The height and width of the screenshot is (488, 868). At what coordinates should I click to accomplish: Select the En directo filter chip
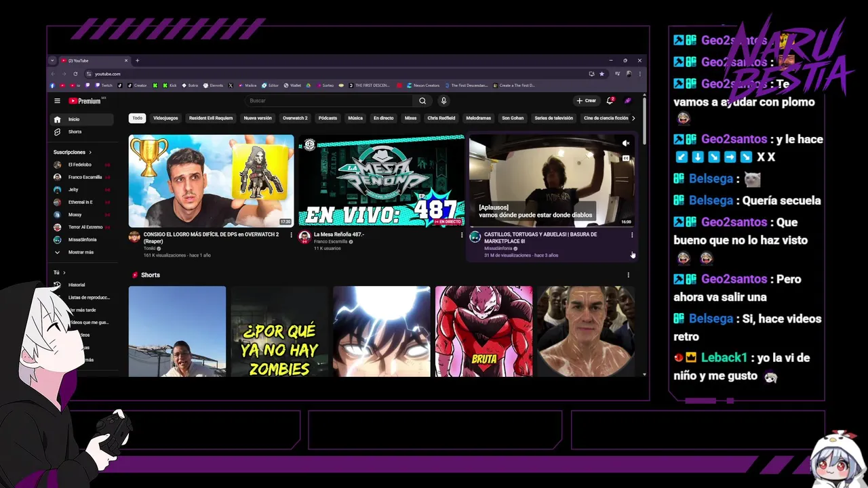(383, 118)
